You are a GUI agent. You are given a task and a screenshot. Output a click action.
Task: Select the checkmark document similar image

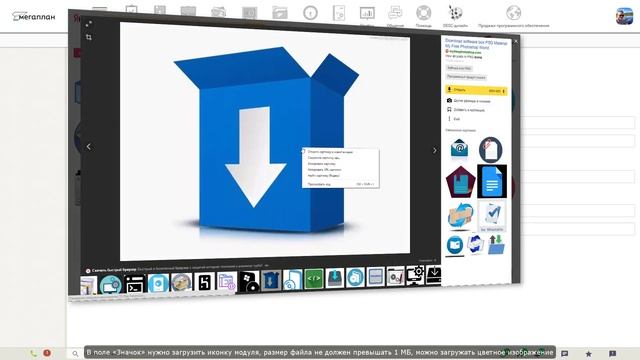[492, 216]
